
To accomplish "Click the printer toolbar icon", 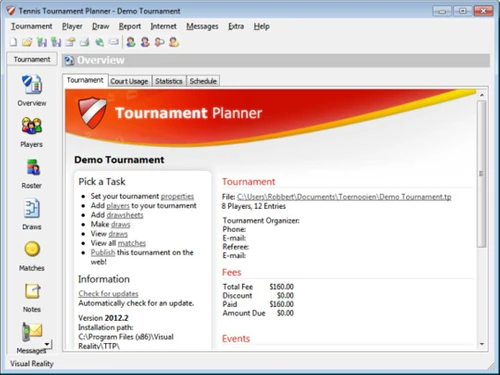I will pos(85,42).
